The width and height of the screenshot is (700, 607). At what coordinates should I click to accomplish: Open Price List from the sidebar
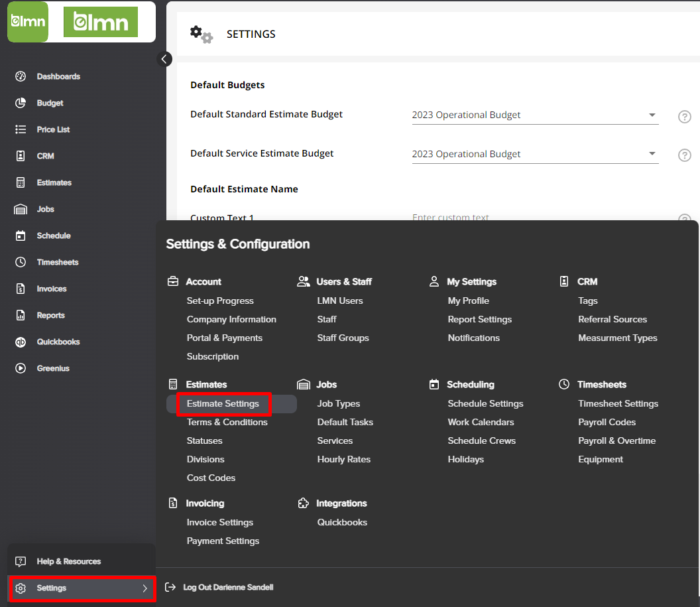pos(53,129)
